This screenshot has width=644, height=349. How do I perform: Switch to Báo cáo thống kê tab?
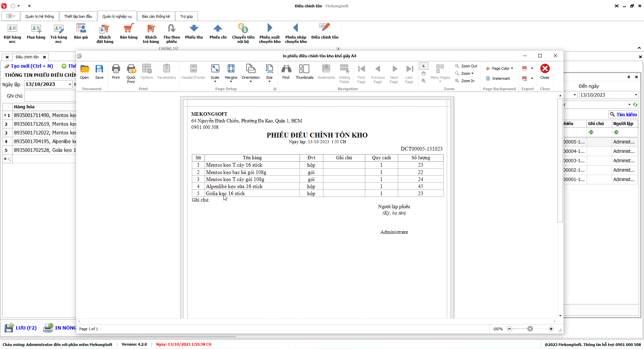(156, 16)
